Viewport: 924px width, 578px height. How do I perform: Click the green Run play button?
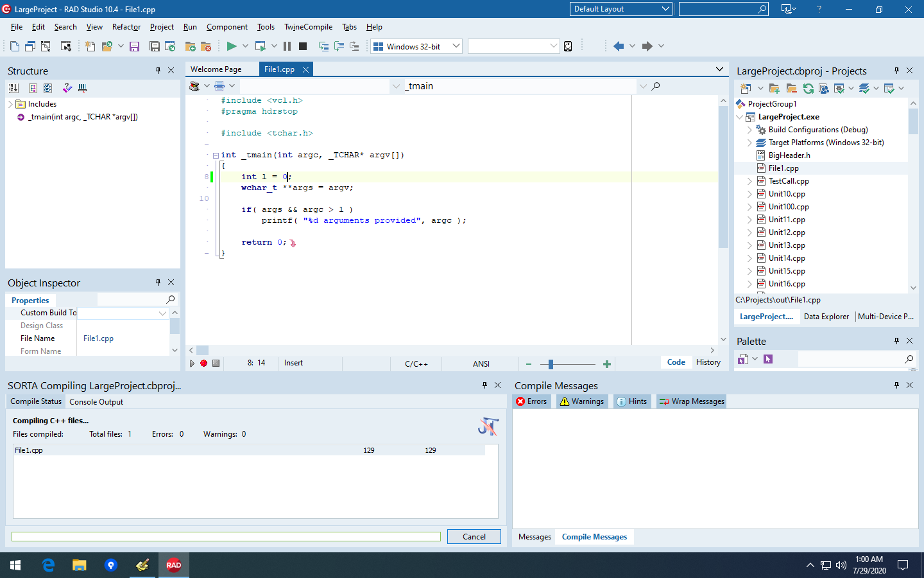[232, 46]
